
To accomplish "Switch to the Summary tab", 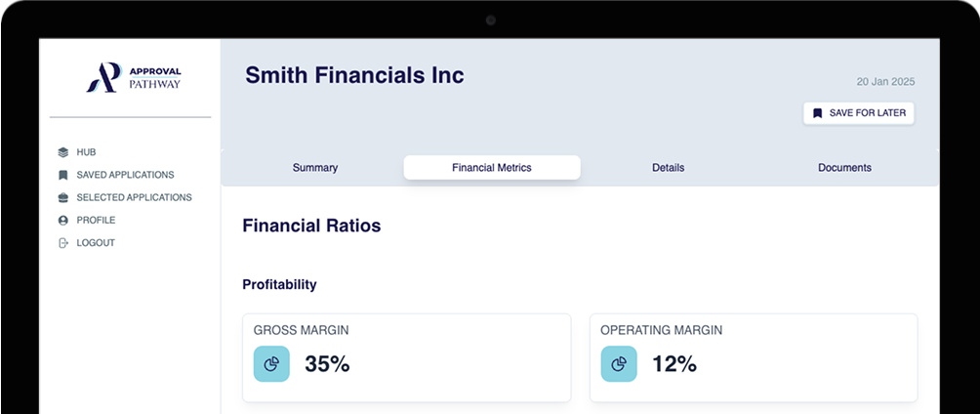I will pyautogui.click(x=315, y=168).
